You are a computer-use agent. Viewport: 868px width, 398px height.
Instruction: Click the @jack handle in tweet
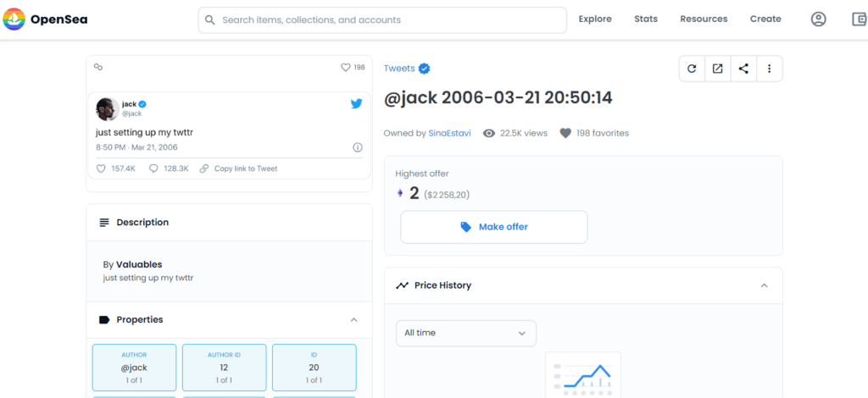coord(131,113)
